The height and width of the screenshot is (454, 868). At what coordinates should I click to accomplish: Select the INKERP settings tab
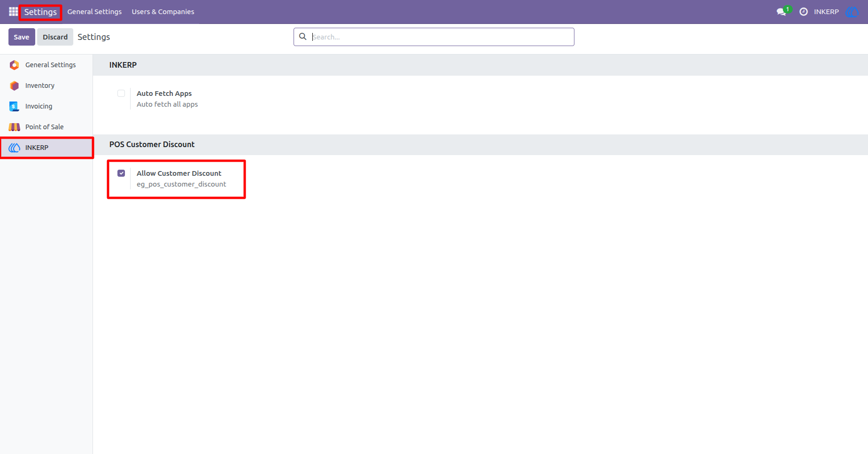click(x=46, y=148)
